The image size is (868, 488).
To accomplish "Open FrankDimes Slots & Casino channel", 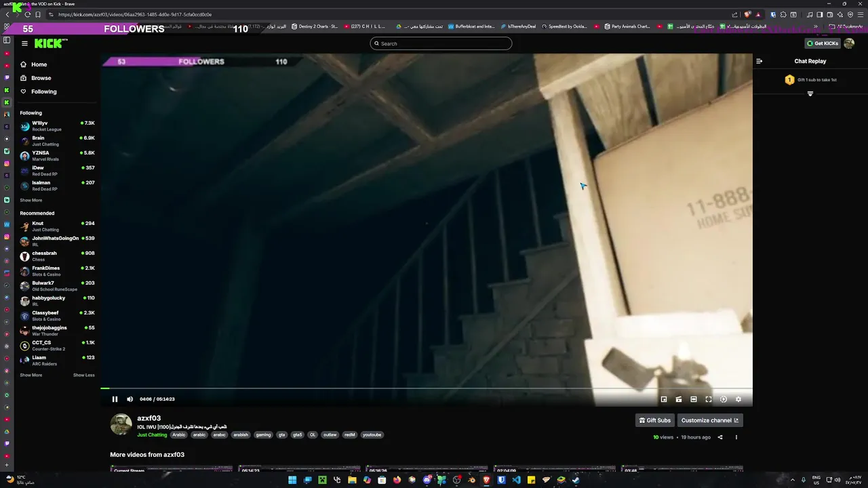I will pos(57,271).
